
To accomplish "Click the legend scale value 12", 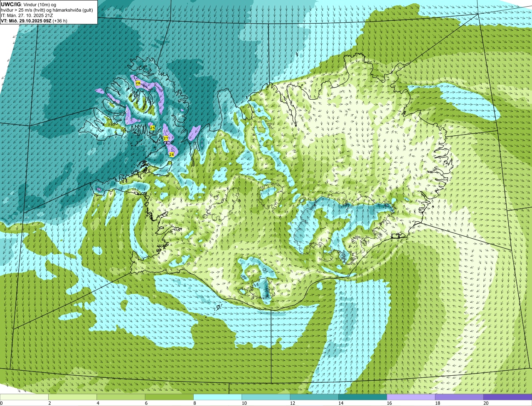I will 293,403.
